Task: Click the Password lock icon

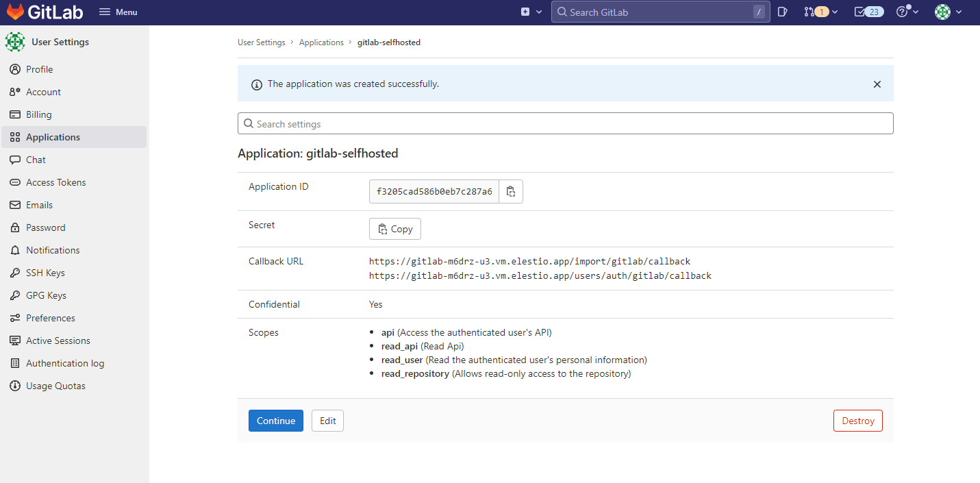Action: [x=15, y=227]
